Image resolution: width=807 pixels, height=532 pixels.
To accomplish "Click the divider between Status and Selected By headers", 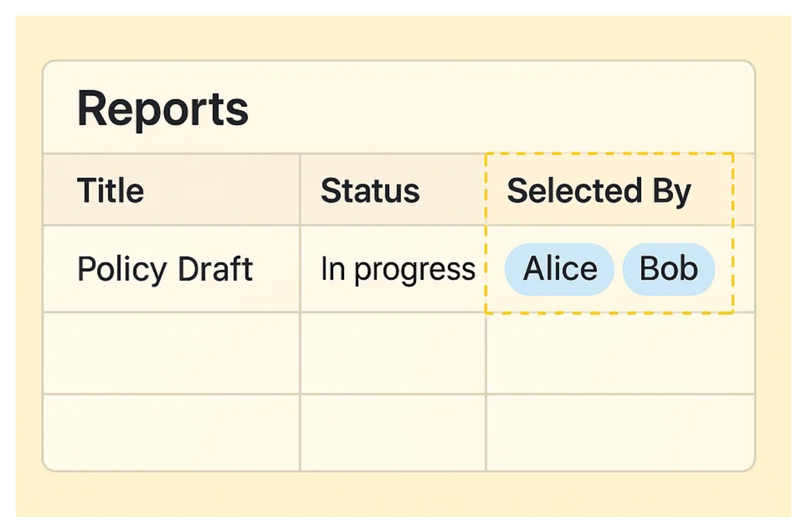I will [485, 190].
